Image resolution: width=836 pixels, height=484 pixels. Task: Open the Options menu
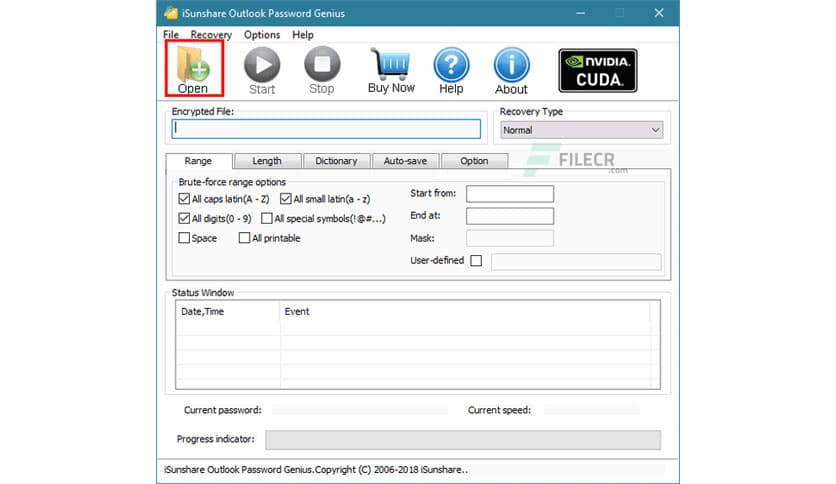(262, 35)
